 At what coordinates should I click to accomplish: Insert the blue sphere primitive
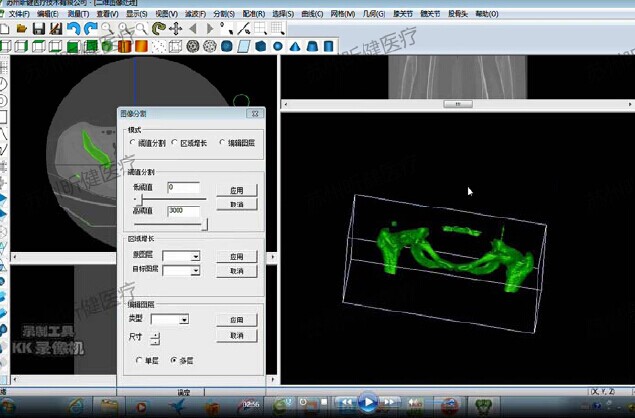pyautogui.click(x=278, y=46)
